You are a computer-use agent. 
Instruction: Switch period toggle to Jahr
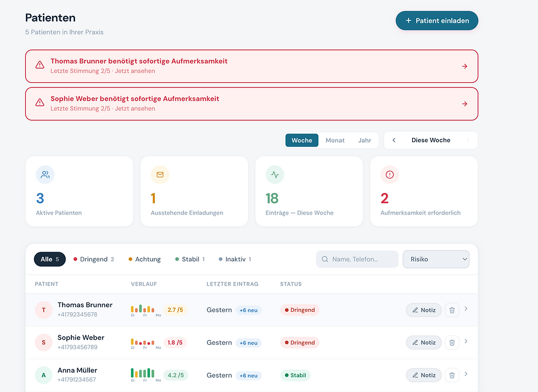(x=365, y=141)
